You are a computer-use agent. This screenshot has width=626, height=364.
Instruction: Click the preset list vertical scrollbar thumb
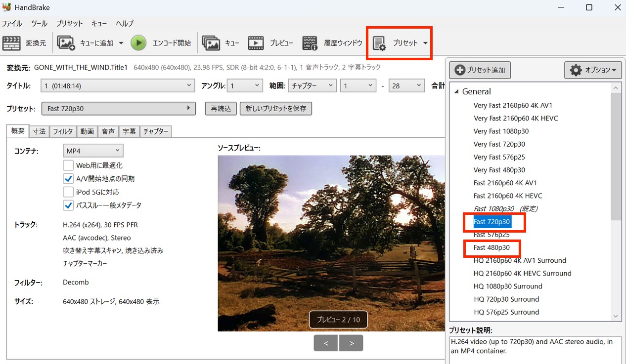616,156
